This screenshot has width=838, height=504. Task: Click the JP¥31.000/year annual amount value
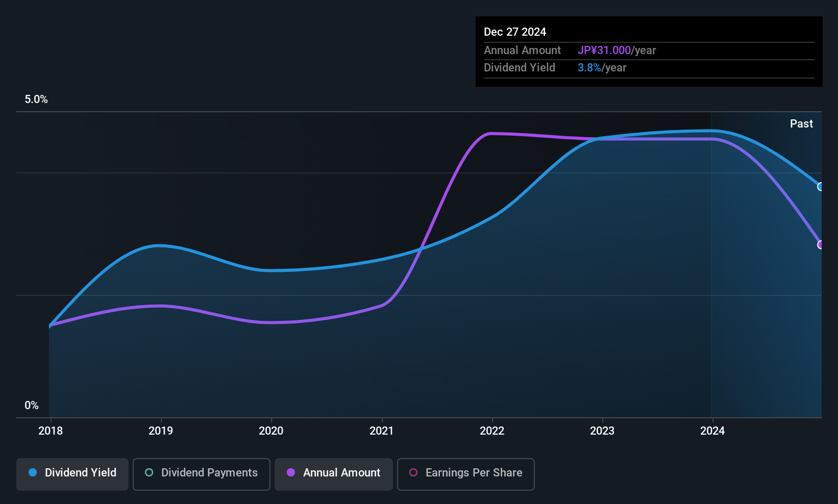pyautogui.click(x=617, y=51)
